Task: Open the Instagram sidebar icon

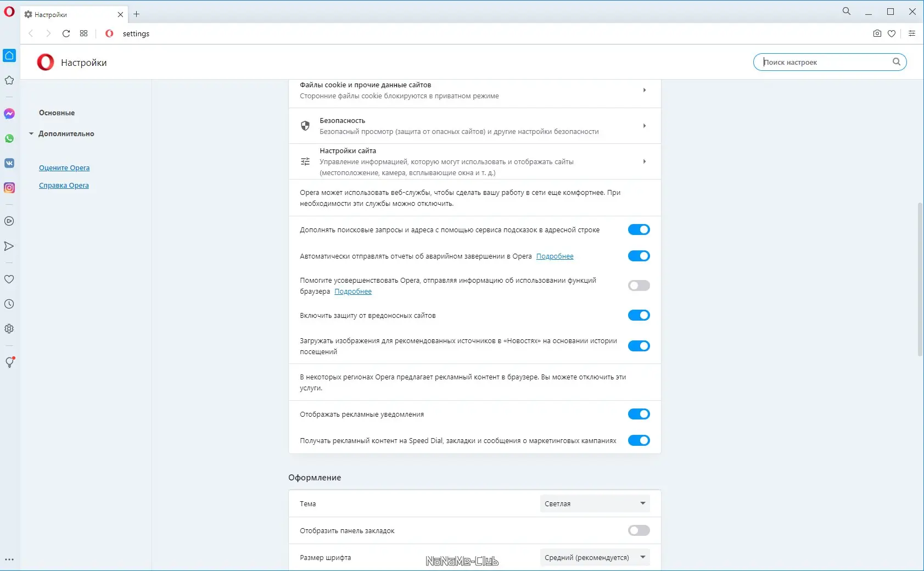Action: (9, 188)
